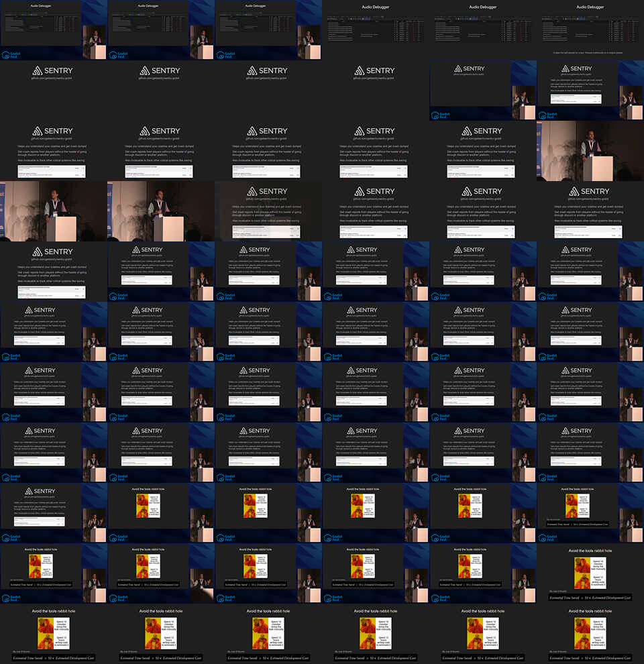
Task: Click the crossfade frame blending podium and Sentry slide
Action: [268, 211]
